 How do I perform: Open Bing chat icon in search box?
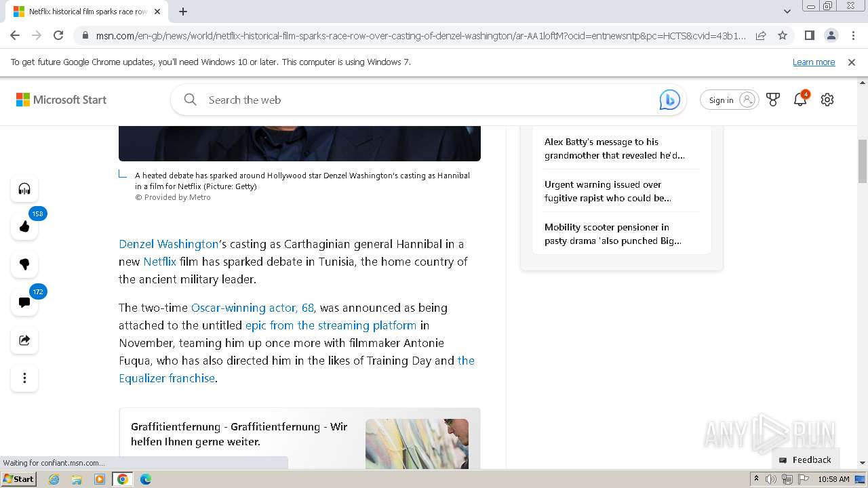click(670, 100)
